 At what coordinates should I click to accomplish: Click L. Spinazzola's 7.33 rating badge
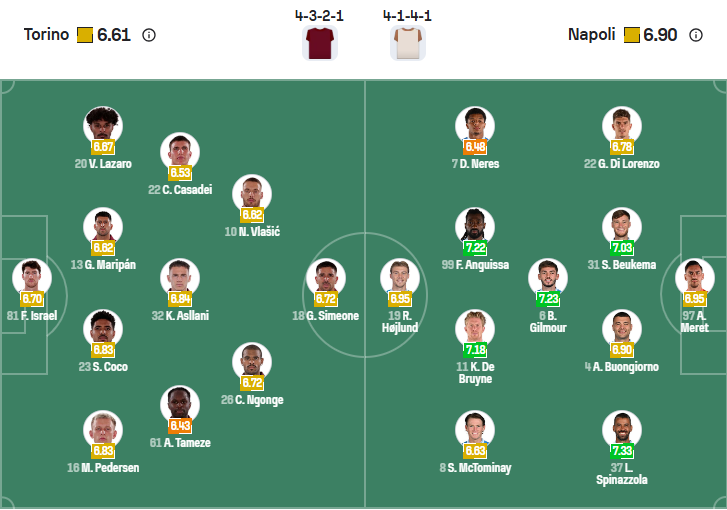point(622,452)
